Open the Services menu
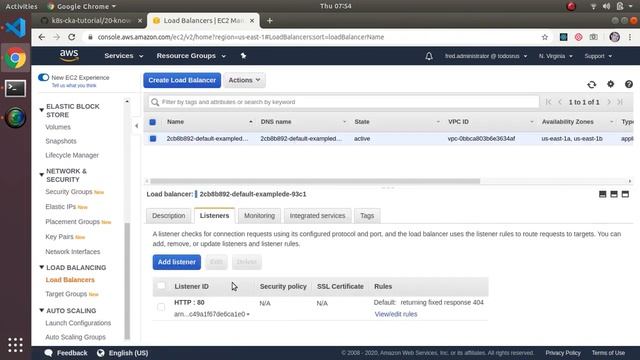 (123, 56)
